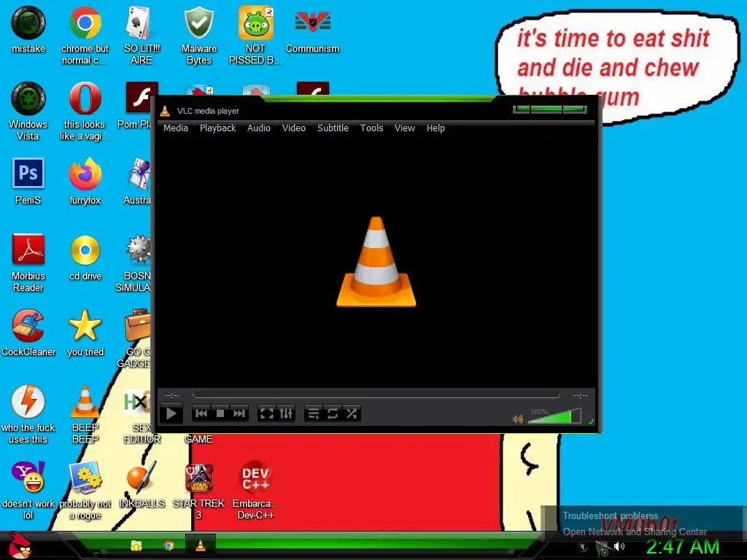Open the Playback menu
The height and width of the screenshot is (560, 747).
pos(217,128)
